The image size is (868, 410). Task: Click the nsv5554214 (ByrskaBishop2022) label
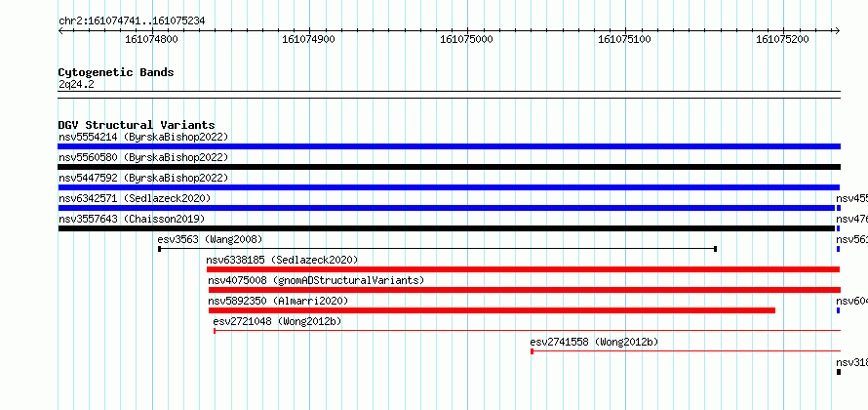pyautogui.click(x=143, y=137)
